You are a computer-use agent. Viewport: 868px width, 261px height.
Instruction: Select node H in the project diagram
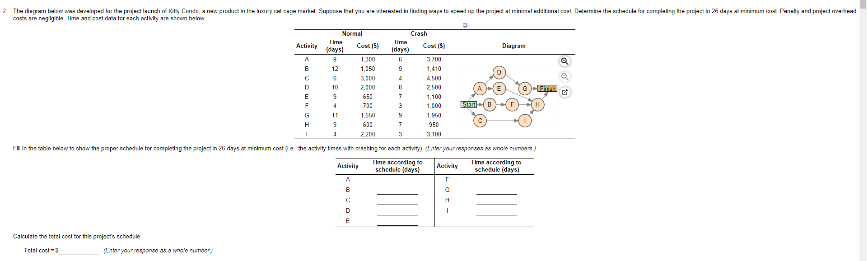coord(537,105)
